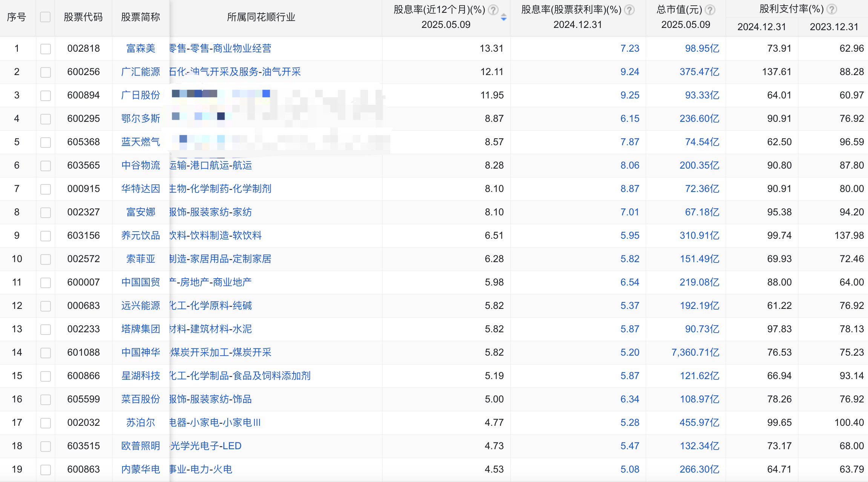
Task: Open industry link 光学光电子-LED
Action: (206, 446)
